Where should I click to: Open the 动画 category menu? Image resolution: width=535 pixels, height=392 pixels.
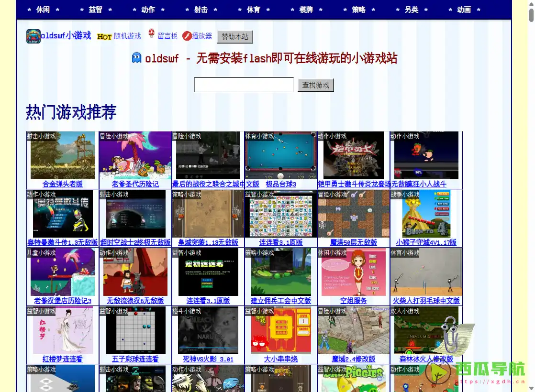pos(464,9)
